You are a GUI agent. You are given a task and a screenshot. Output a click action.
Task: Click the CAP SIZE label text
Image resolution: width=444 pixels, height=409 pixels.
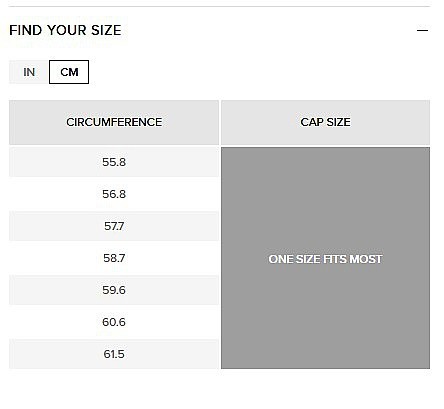click(x=325, y=122)
